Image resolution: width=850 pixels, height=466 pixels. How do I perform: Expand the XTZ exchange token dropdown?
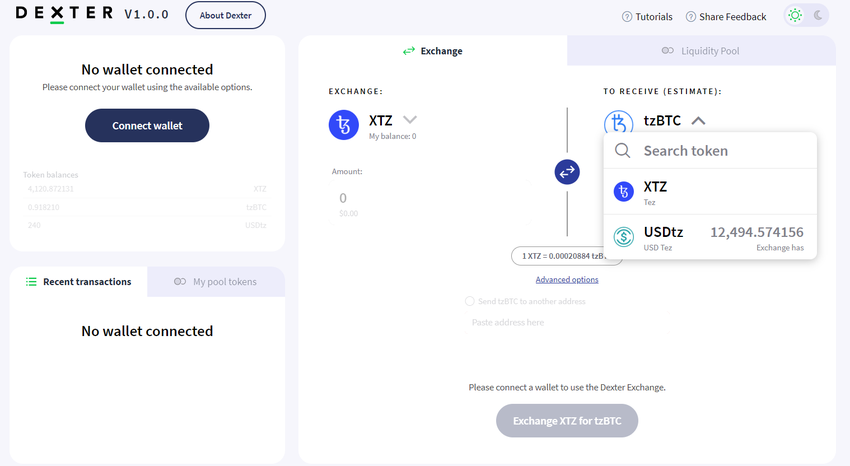409,121
